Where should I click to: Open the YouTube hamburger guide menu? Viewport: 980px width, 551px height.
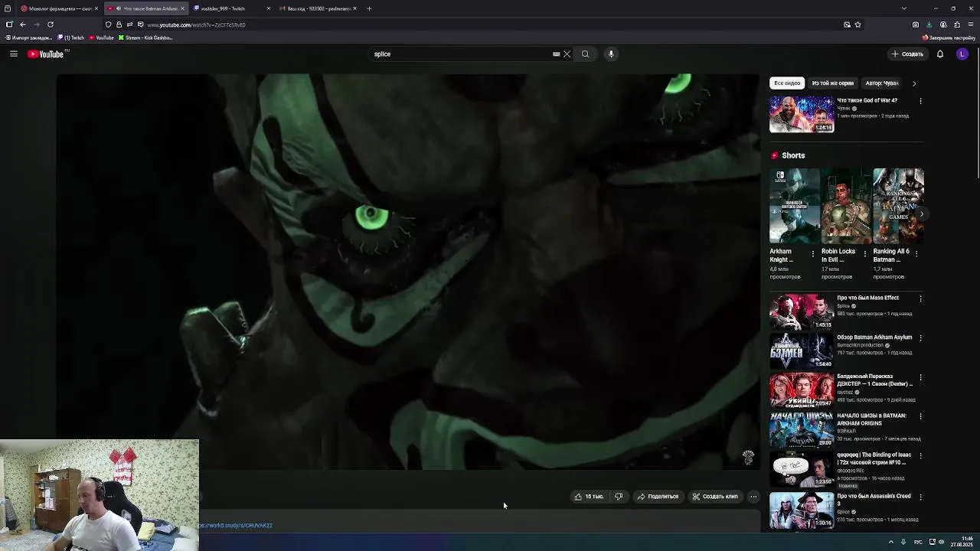(x=13, y=54)
